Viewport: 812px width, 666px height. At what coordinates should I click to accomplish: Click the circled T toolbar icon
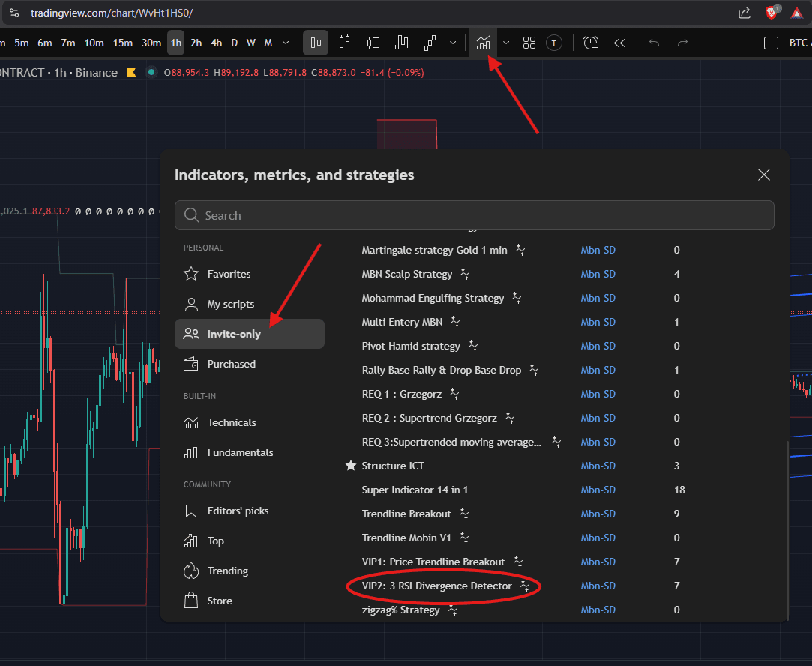[554, 43]
